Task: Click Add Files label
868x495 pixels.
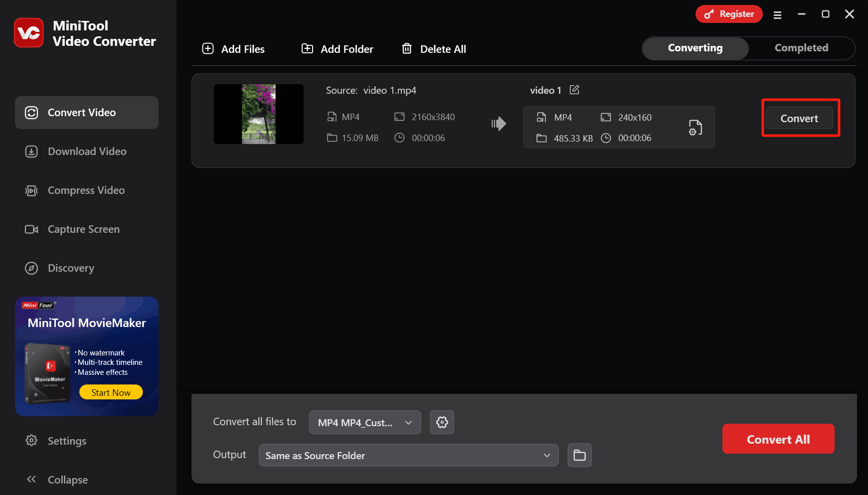Action: click(x=243, y=49)
